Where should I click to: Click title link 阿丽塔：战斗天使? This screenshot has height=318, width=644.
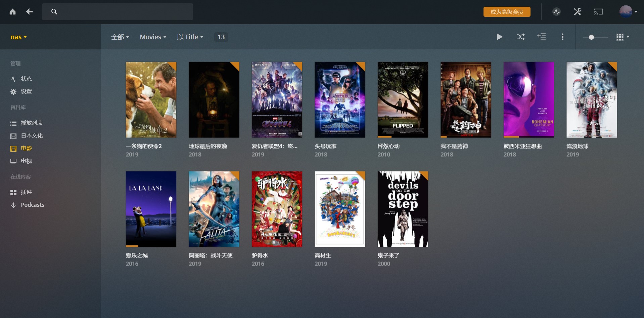click(x=211, y=255)
